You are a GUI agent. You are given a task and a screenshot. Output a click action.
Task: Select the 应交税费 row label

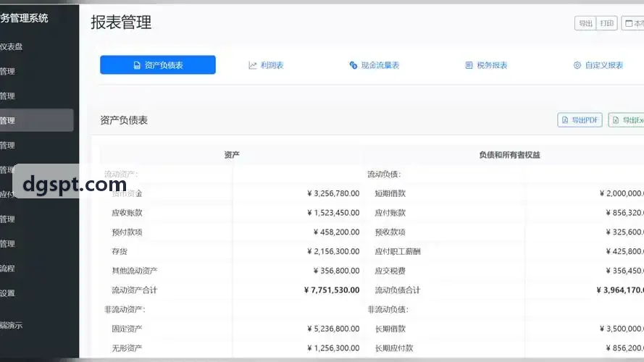click(x=390, y=271)
